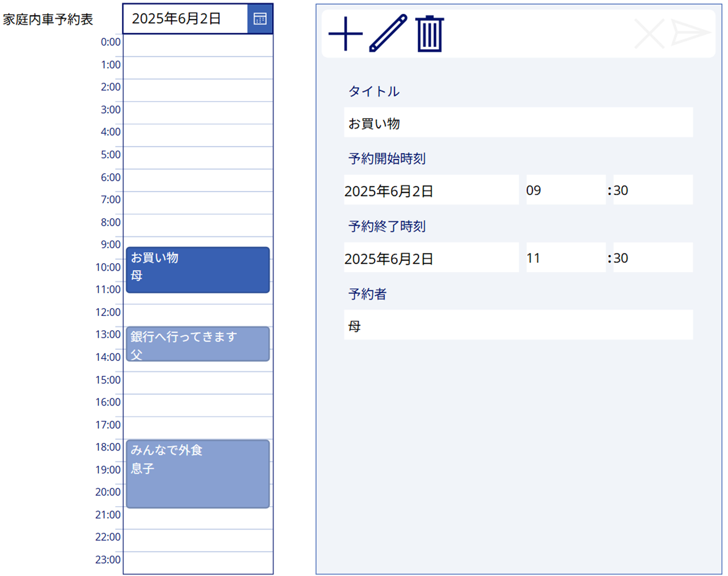This screenshot has width=728, height=576.
Task: Click the タイトル label
Action: click(x=374, y=92)
